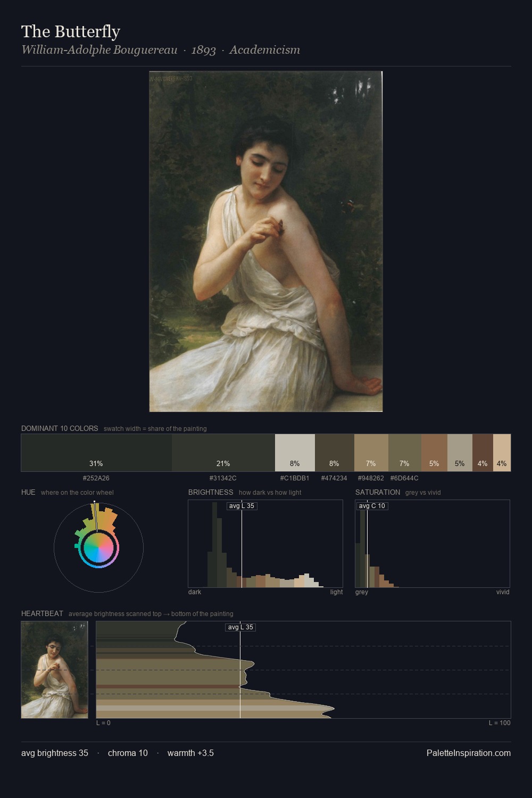Click 'warmth +3.5' footer stat
The width and height of the screenshot is (532, 798).
(x=190, y=753)
